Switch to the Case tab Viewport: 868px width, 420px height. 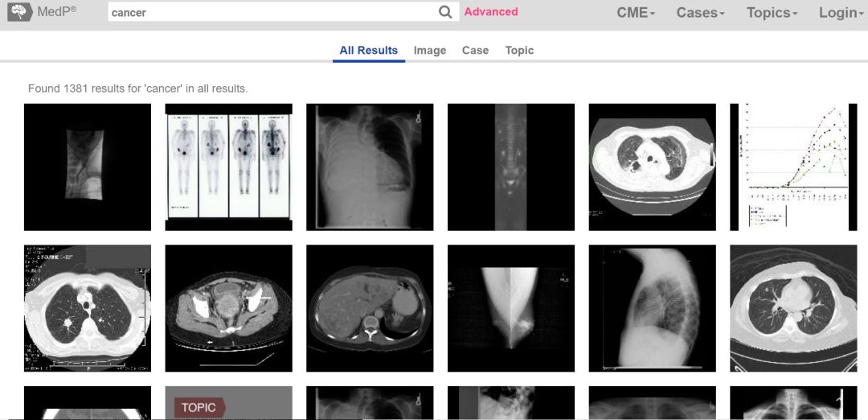coord(476,51)
